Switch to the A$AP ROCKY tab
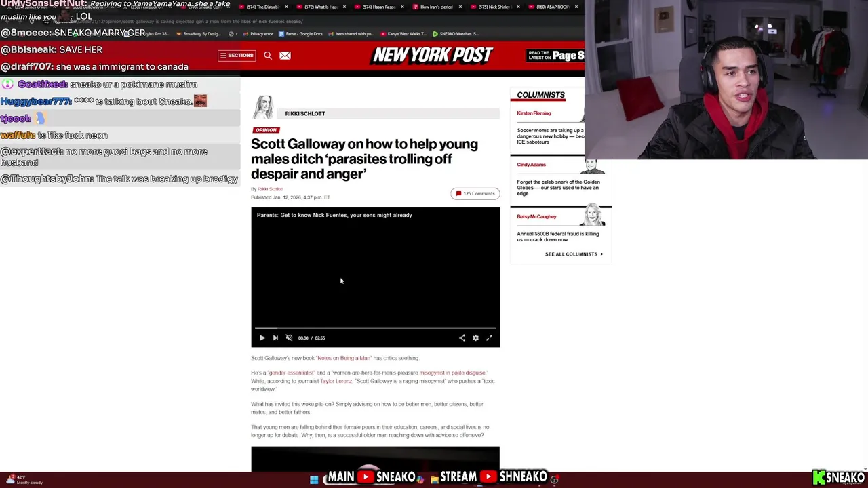868x488 pixels. tap(553, 7)
